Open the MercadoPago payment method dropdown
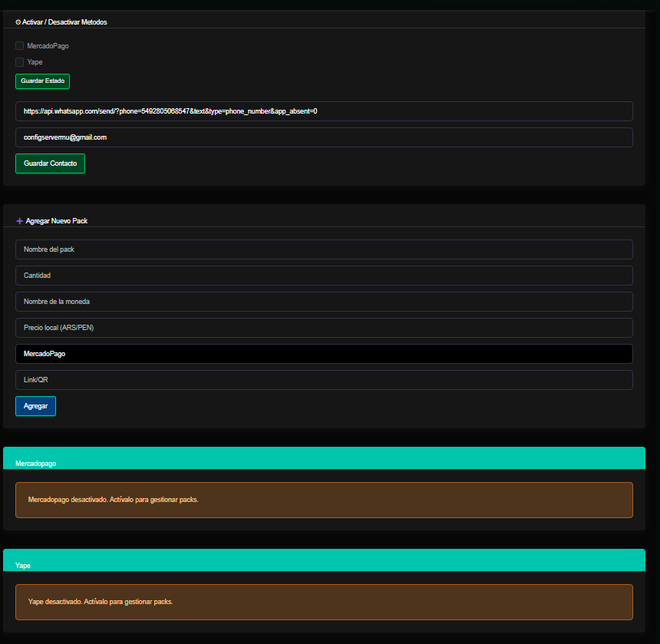Viewport: 660px width, 644px height. (x=324, y=354)
